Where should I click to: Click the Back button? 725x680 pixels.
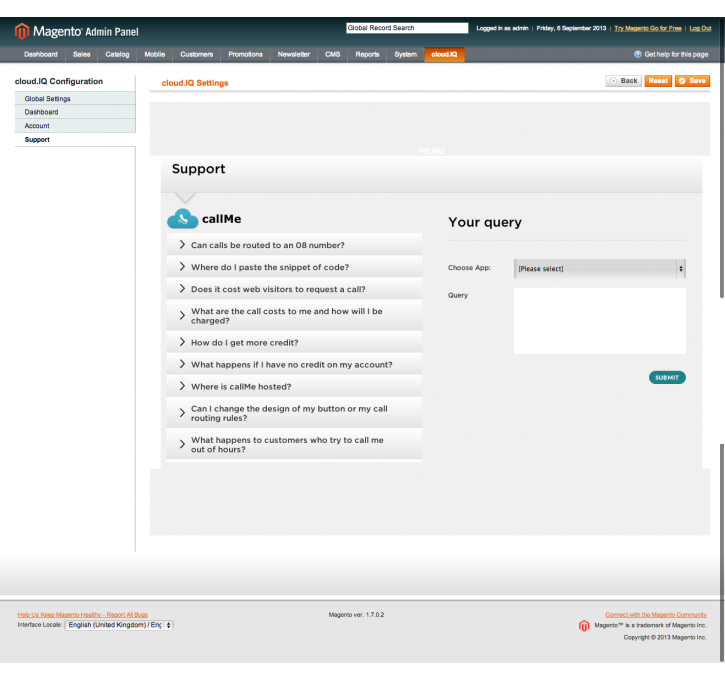coord(623,81)
